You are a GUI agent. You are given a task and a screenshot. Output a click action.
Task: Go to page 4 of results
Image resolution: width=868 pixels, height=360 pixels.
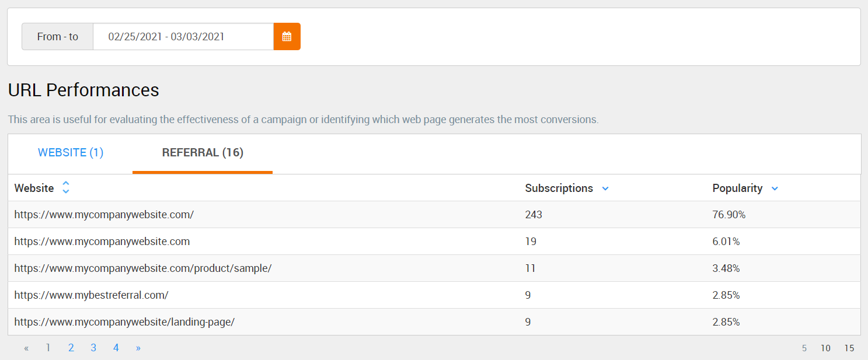[116, 348]
